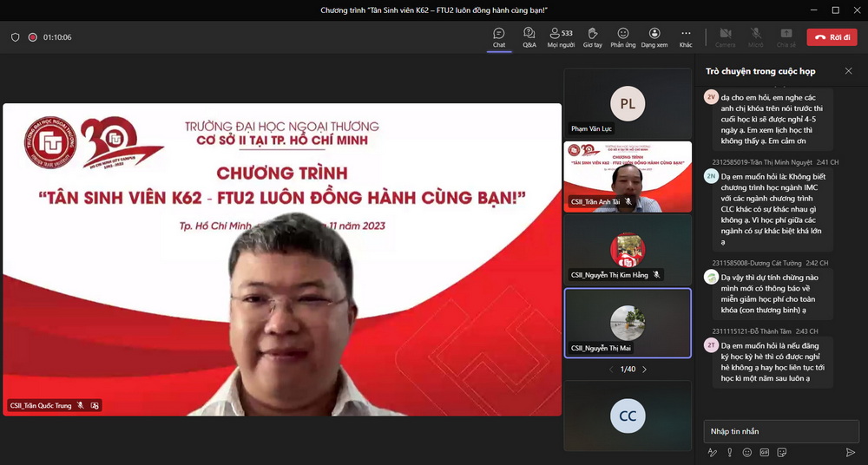The image size is (868, 465).
Task: Click the 2N avatar in chat
Action: (x=712, y=176)
